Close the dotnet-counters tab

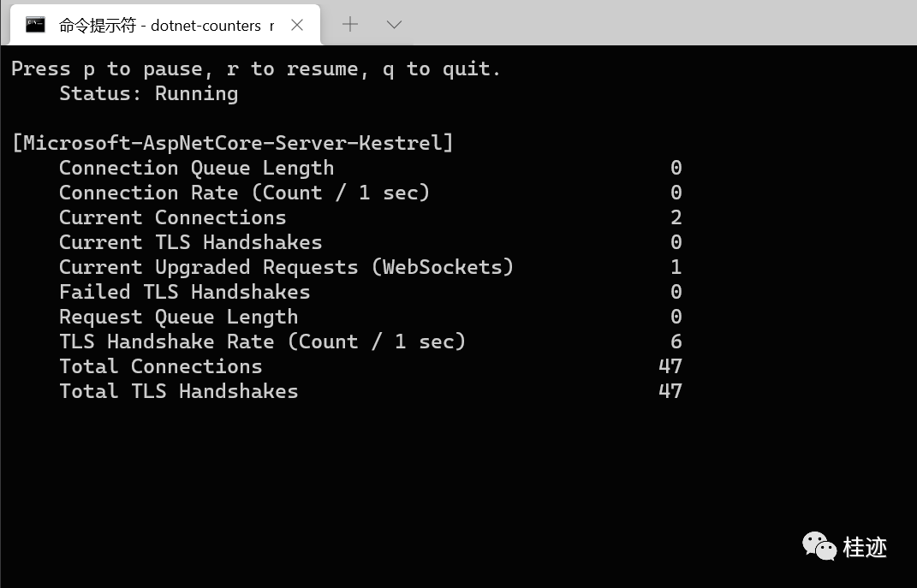(296, 25)
